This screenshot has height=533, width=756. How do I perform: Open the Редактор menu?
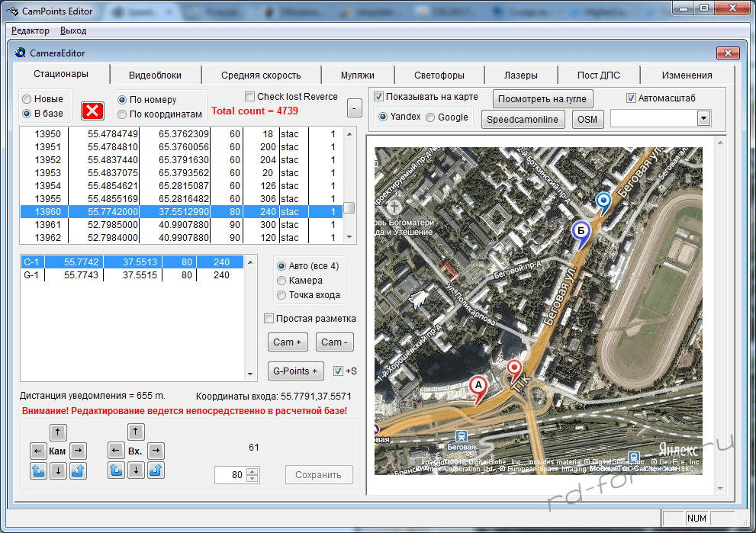pos(31,31)
